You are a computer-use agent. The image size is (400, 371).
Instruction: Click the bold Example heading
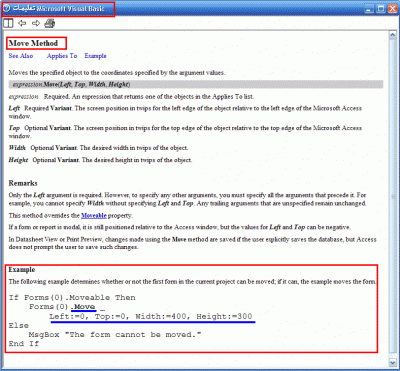(x=22, y=270)
